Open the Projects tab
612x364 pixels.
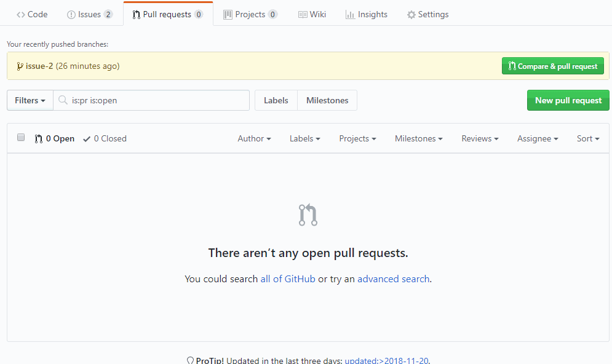click(250, 14)
